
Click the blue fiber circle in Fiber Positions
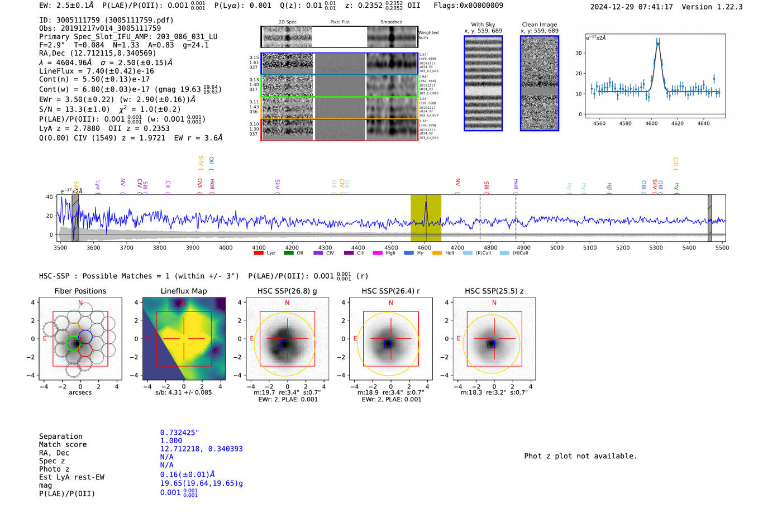coord(85,337)
